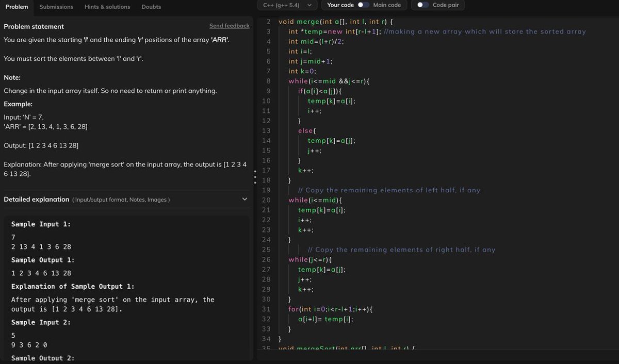Click the Example: heading
The image size is (619, 364).
click(18, 104)
